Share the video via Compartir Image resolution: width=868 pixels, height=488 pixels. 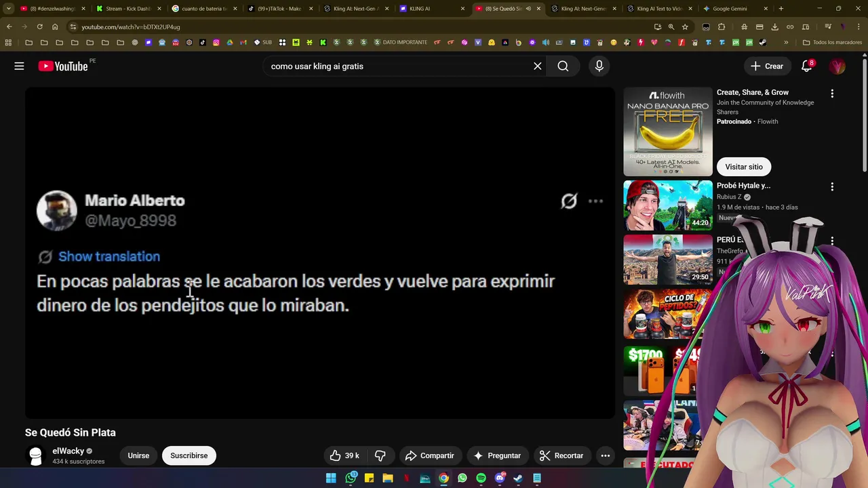coord(430,455)
